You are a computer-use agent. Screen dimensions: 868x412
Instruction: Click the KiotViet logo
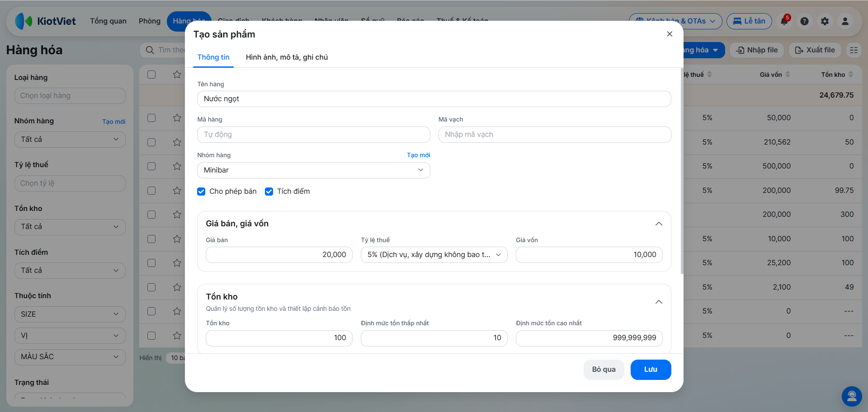click(x=45, y=21)
